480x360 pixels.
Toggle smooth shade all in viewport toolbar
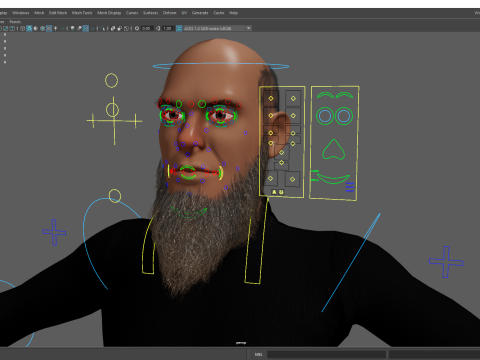29,29
